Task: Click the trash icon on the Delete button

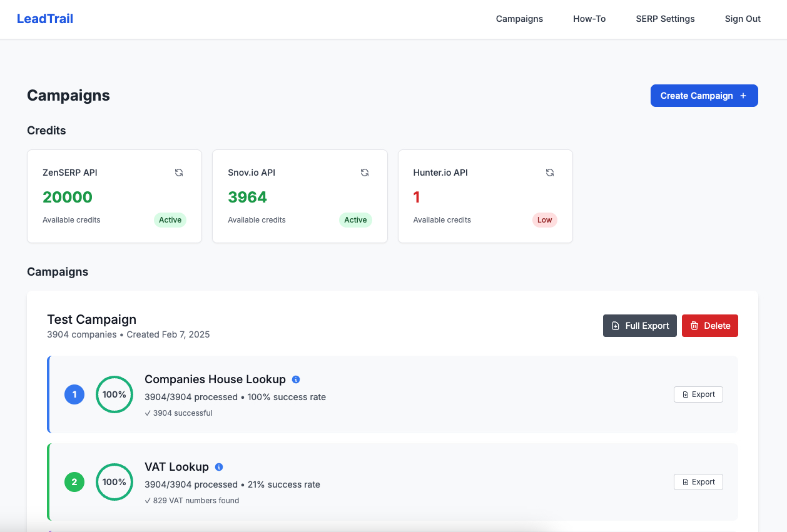Action: 694,326
